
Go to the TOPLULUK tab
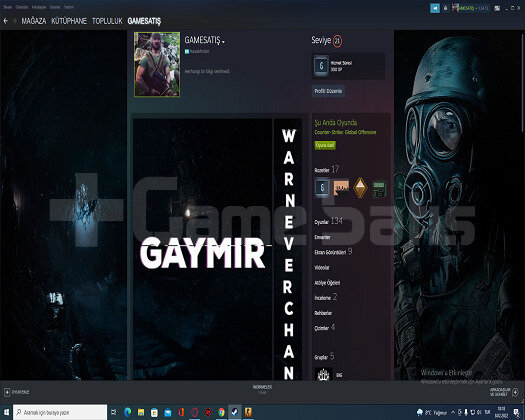point(107,21)
